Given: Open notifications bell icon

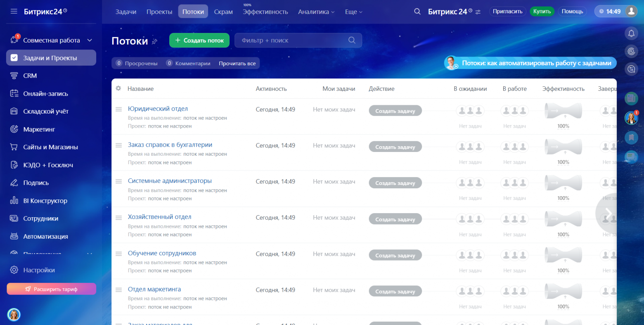Looking at the screenshot, I should (x=631, y=33).
